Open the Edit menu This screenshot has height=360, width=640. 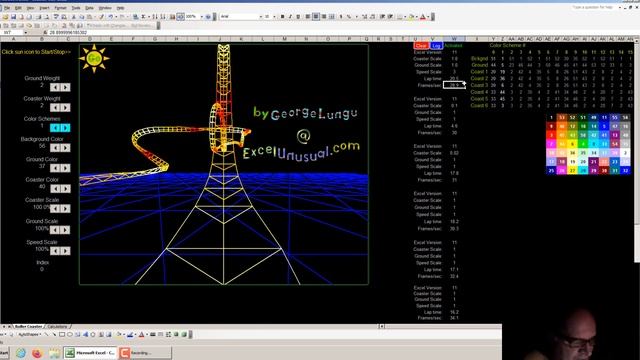click(18, 8)
